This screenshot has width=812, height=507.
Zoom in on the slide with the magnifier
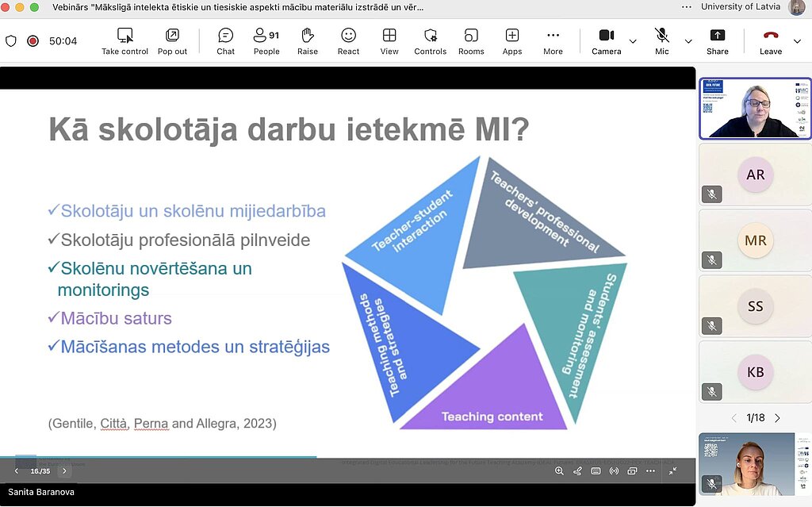pyautogui.click(x=559, y=471)
